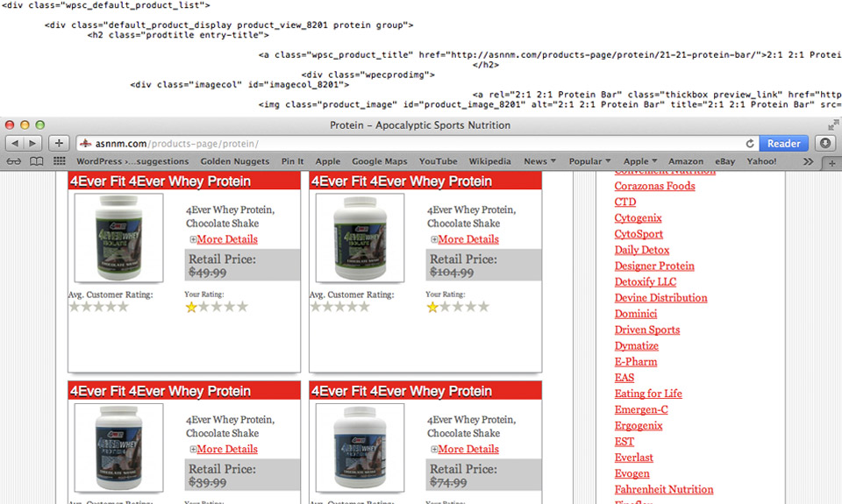Click the Reader button in address bar
842x504 pixels.
click(x=783, y=143)
